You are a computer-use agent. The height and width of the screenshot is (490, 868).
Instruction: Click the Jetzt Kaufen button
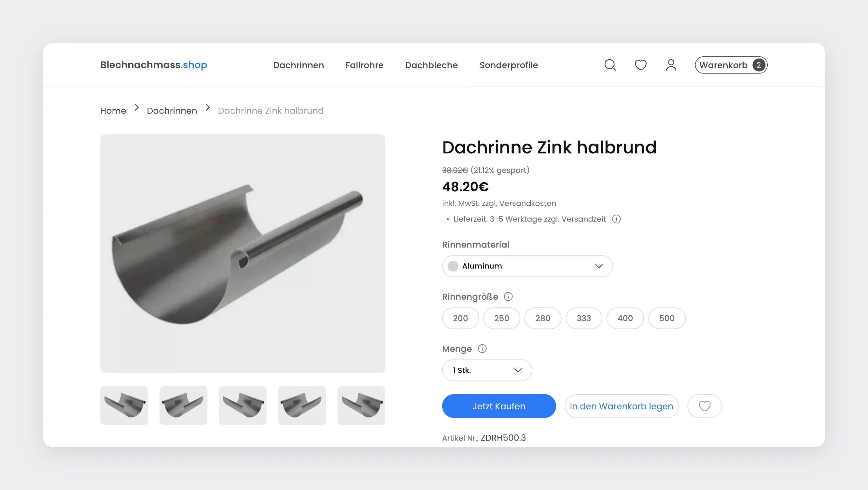499,406
